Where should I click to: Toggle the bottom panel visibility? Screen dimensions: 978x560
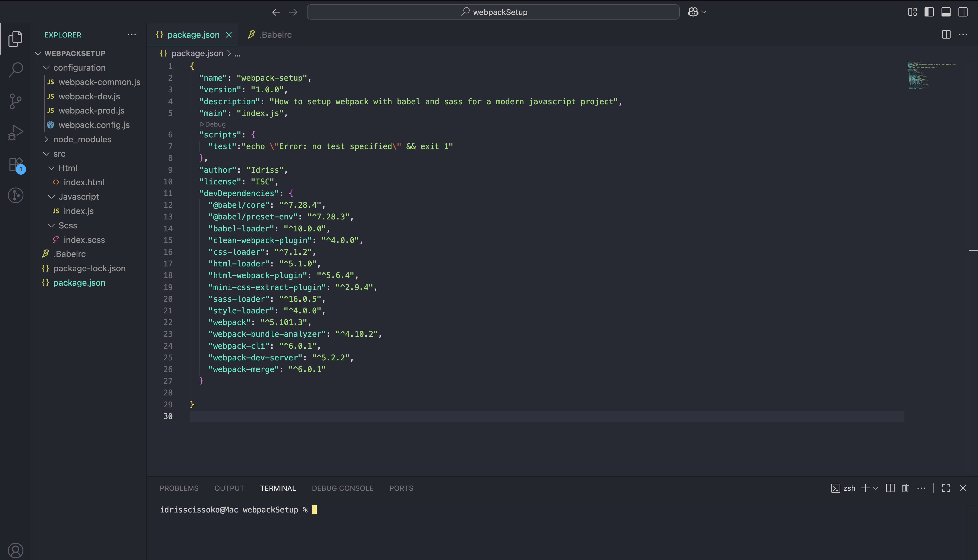tap(946, 12)
